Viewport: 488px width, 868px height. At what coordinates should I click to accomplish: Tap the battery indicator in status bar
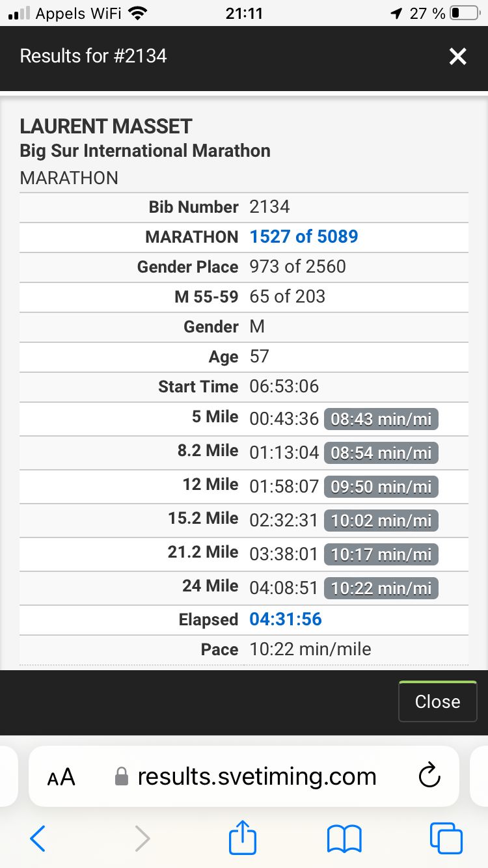pos(464,13)
